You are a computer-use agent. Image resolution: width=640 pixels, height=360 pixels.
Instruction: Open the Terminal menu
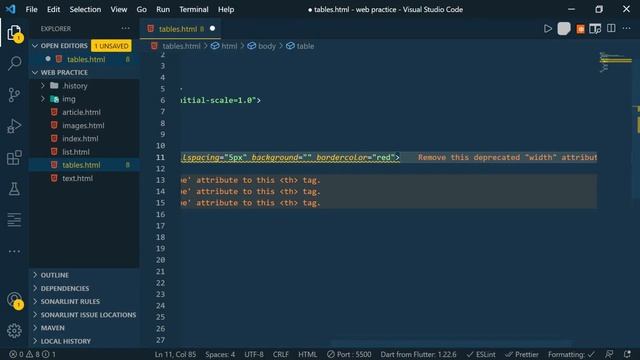click(x=194, y=9)
